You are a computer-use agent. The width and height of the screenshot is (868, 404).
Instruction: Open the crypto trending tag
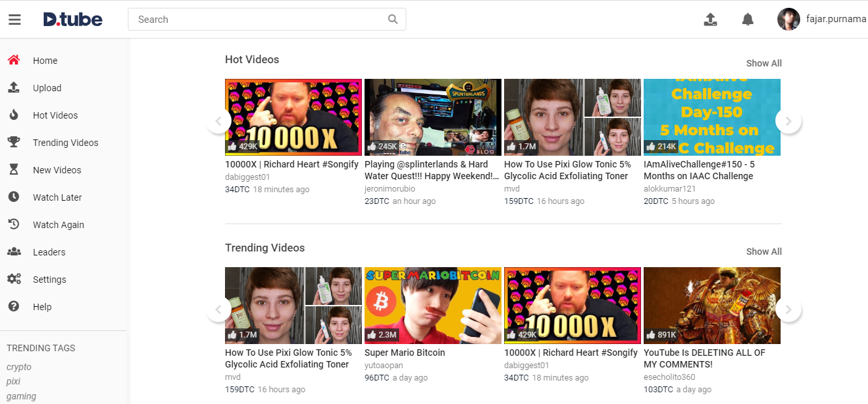(19, 367)
